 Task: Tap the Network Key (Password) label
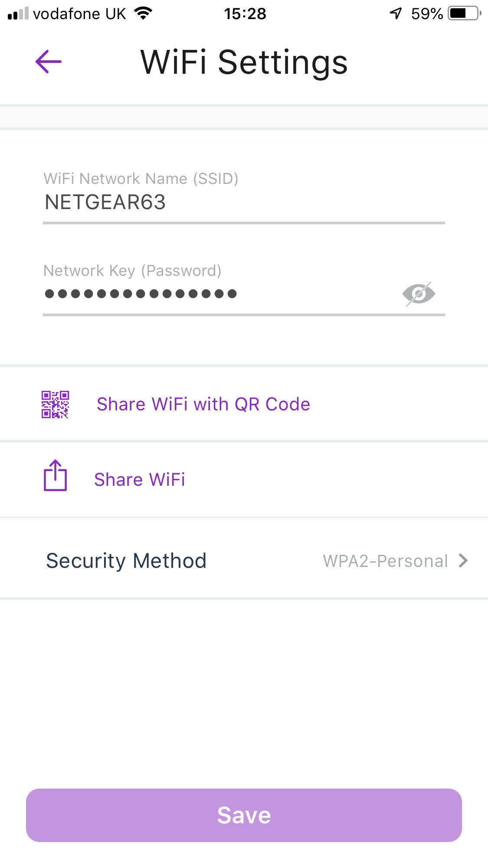coord(133,271)
